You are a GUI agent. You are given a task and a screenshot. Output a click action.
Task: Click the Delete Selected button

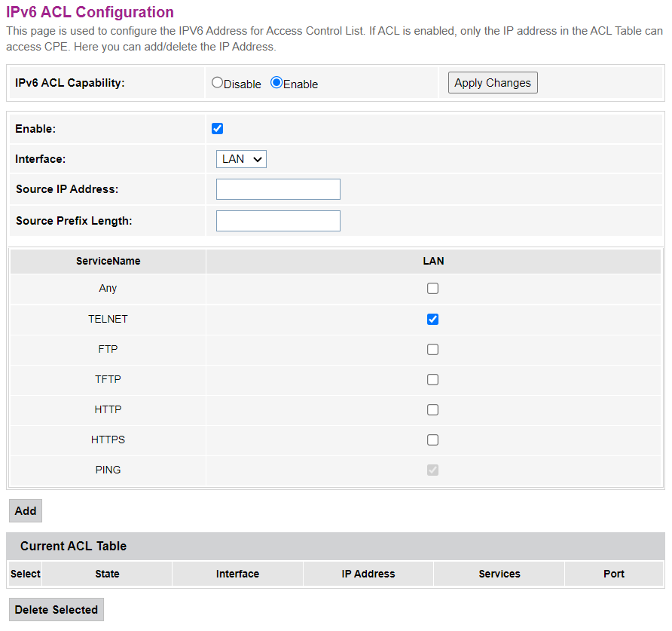point(57,610)
